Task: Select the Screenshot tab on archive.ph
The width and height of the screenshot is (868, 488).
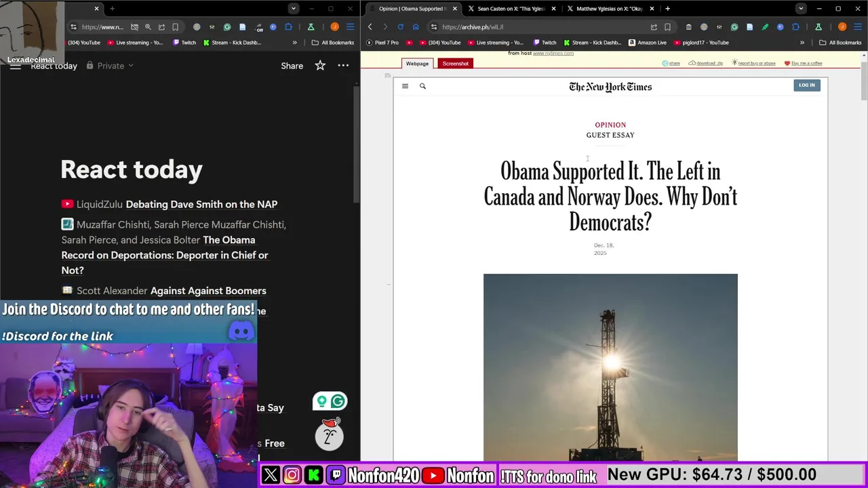Action: point(456,64)
